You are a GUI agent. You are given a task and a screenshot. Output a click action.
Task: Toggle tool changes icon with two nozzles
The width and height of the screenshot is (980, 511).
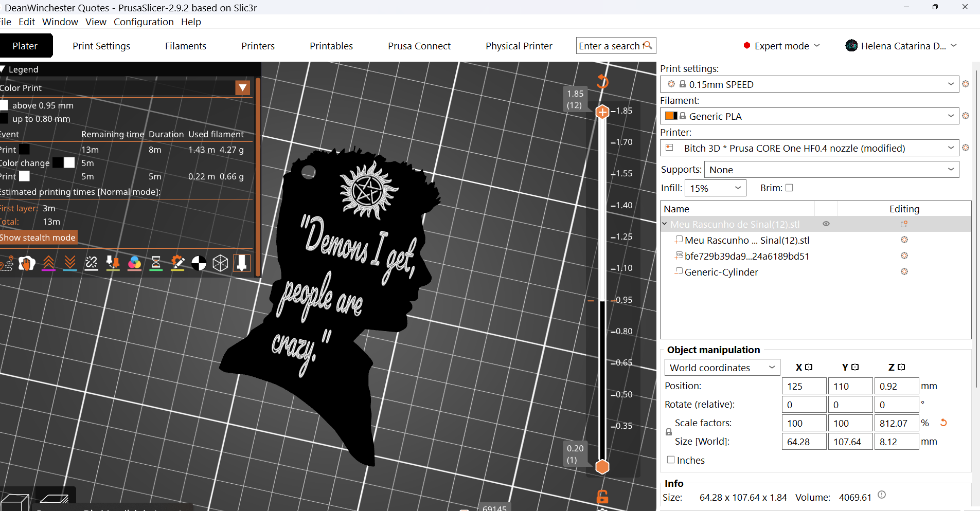point(113,264)
